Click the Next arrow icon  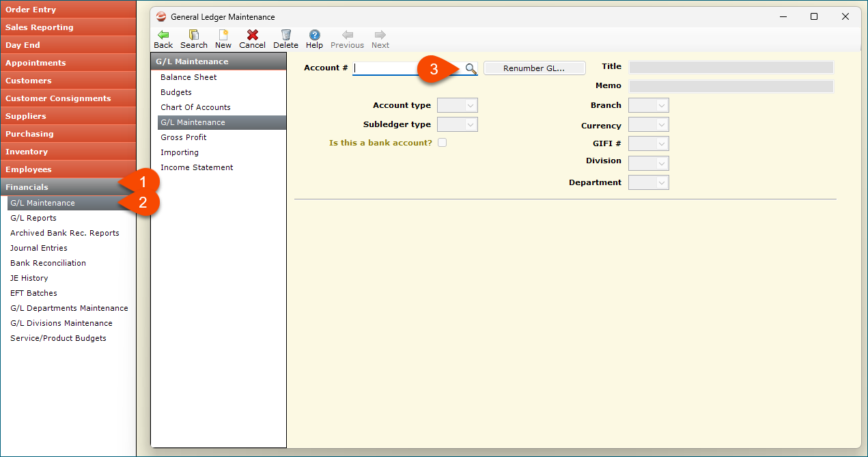click(x=380, y=35)
